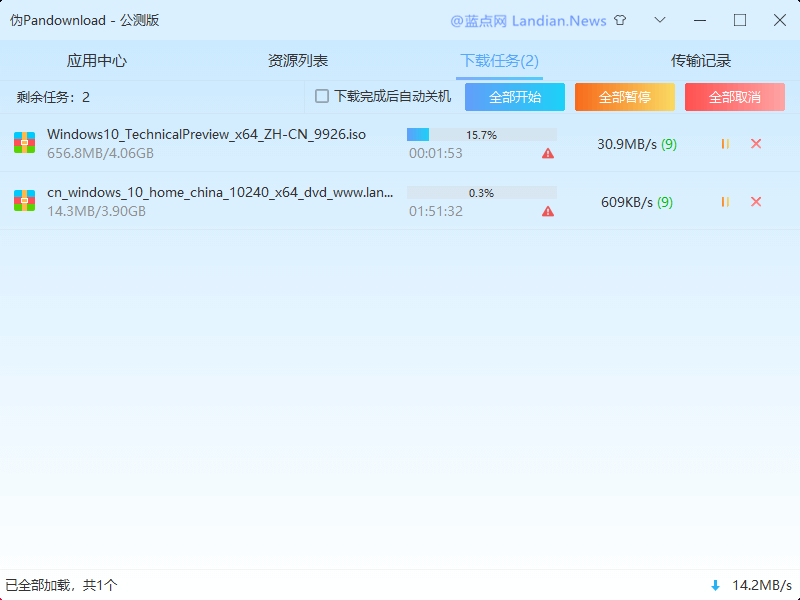Open the 传输记录 tab
Viewport: 800px width, 600px height.
(x=701, y=61)
